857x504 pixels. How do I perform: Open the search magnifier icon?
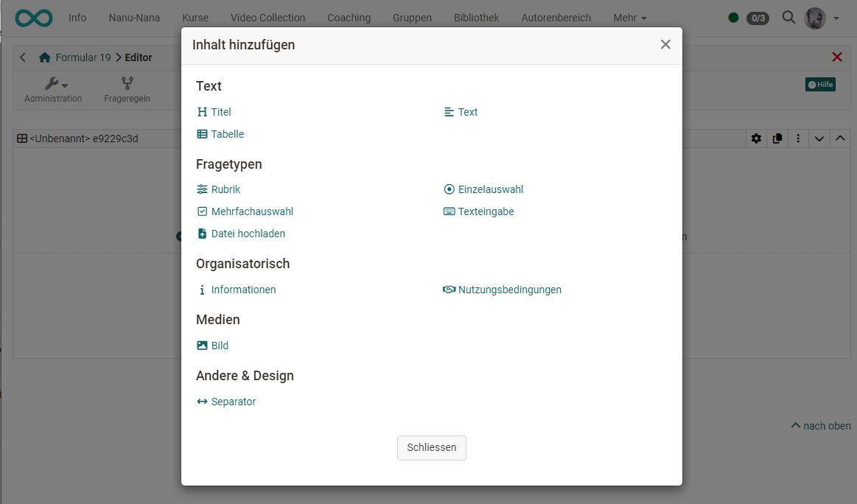(788, 18)
